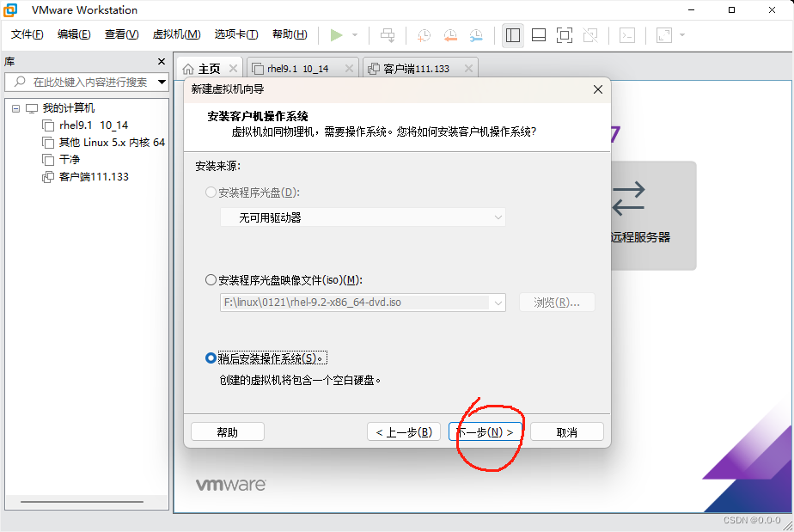Close the 主页 tab

(x=233, y=69)
